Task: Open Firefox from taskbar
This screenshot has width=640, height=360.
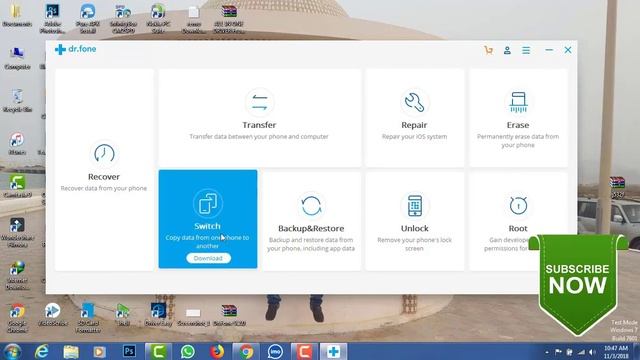Action: 217,351
